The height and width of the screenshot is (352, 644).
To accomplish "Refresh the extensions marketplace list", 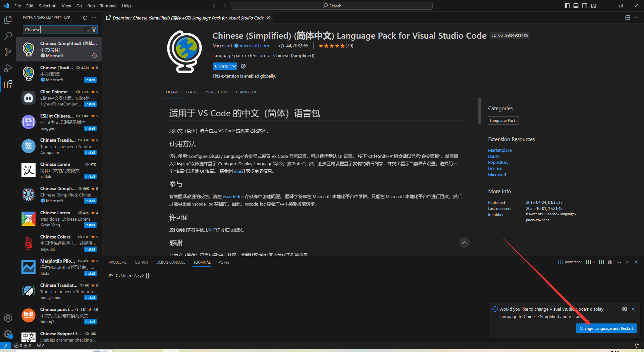I will 85,18.
